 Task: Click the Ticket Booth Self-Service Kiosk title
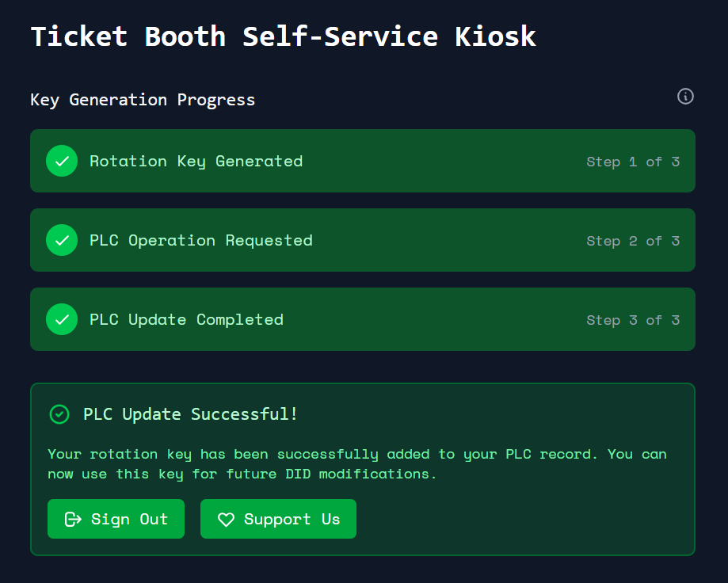click(x=283, y=36)
